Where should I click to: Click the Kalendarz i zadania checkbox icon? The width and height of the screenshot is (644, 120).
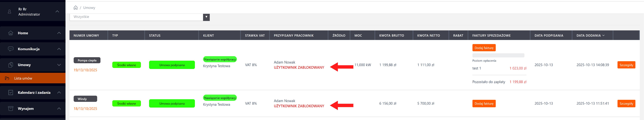click(x=11, y=92)
